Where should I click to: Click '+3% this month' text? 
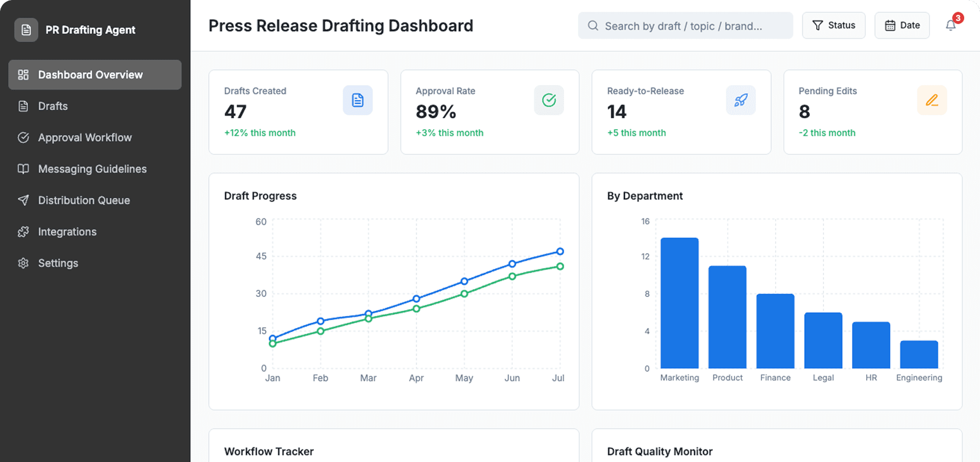pos(449,133)
